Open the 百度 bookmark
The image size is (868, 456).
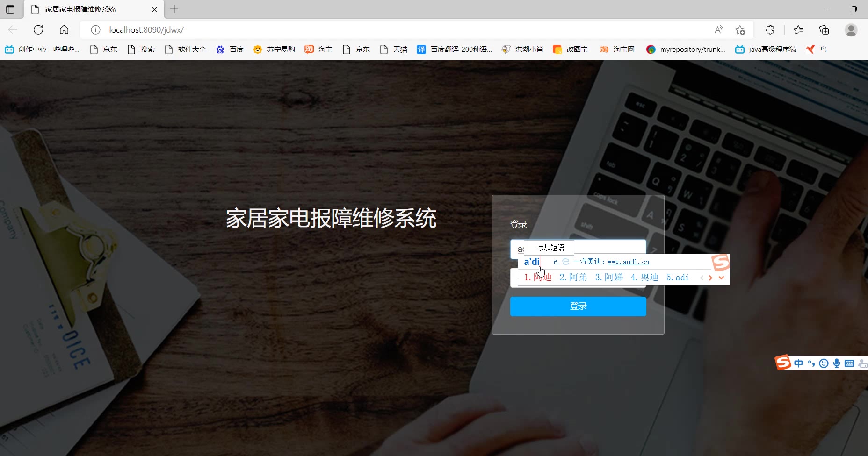[x=230, y=50]
